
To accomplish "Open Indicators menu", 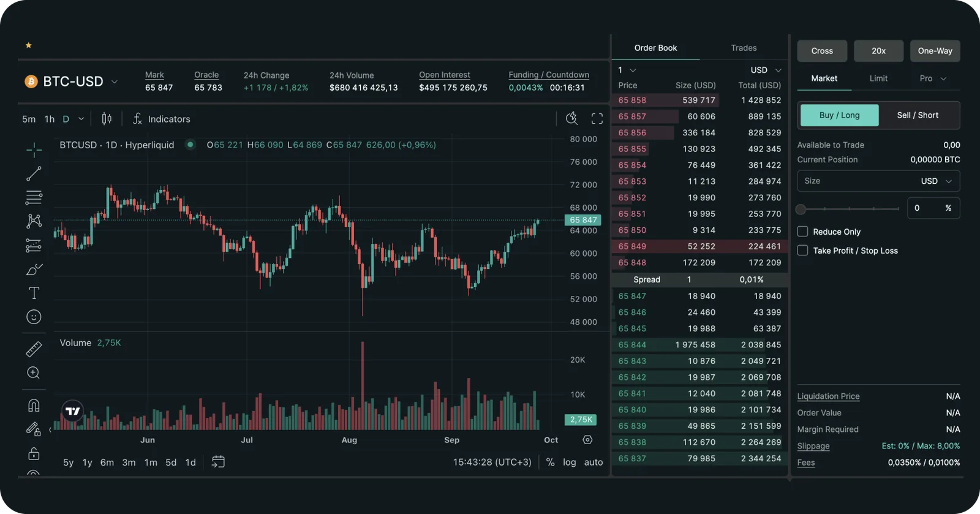I will (162, 119).
